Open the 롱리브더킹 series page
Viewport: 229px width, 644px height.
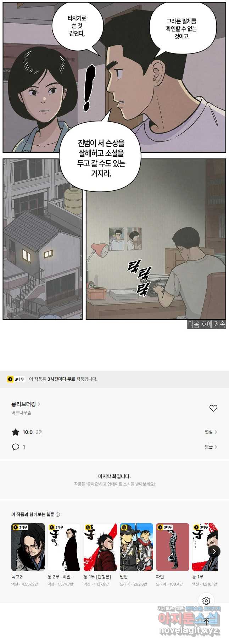[x=26, y=404]
